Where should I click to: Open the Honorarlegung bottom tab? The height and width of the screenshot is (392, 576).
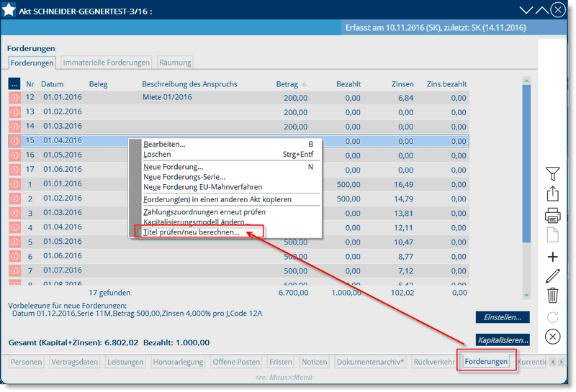pyautogui.click(x=178, y=362)
